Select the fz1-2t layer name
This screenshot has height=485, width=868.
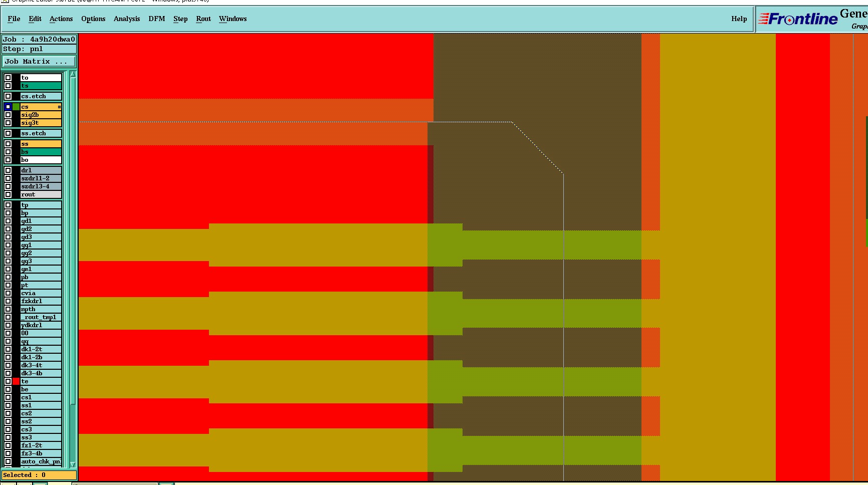41,445
